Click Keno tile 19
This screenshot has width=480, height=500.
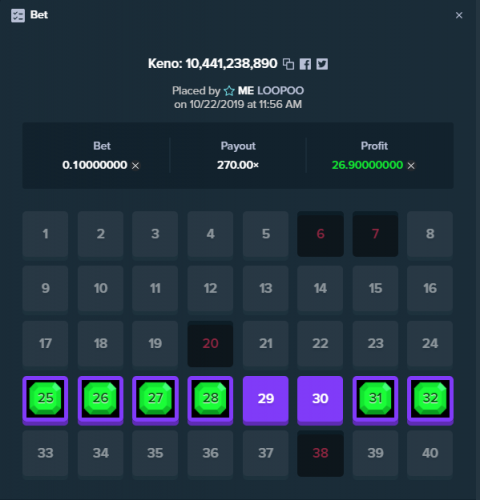(x=155, y=344)
